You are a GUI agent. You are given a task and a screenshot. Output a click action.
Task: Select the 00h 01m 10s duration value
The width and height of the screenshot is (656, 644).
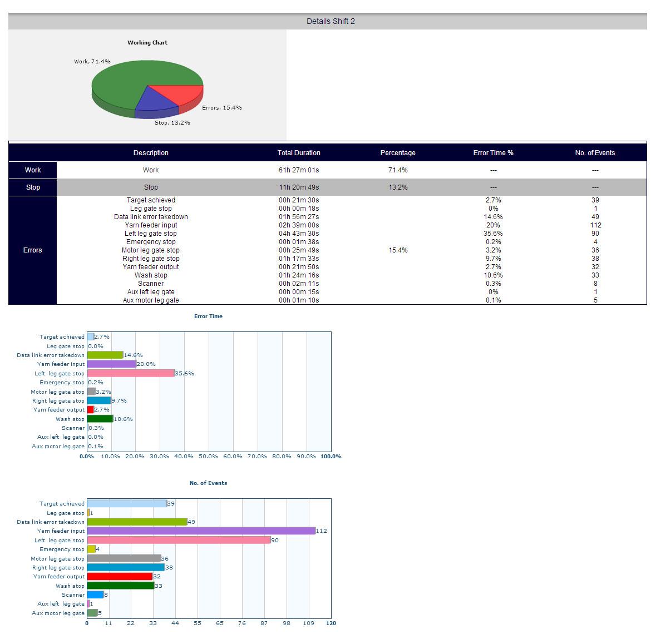point(299,300)
